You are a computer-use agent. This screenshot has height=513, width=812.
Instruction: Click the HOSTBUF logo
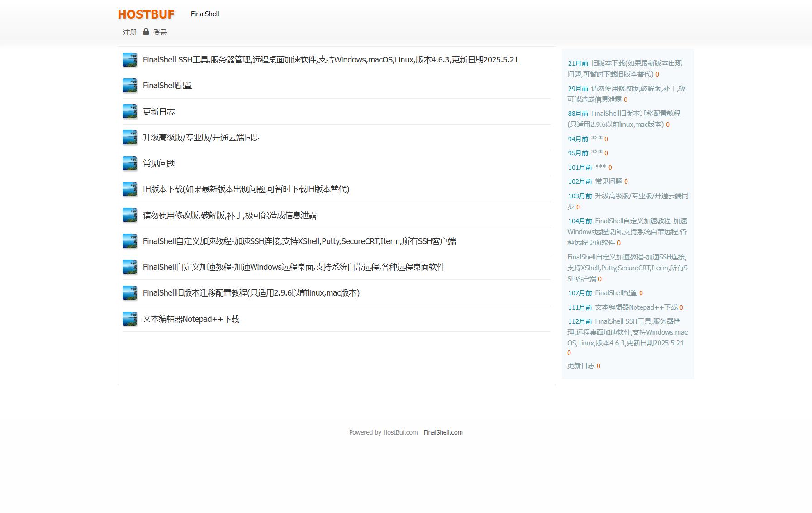coord(146,14)
